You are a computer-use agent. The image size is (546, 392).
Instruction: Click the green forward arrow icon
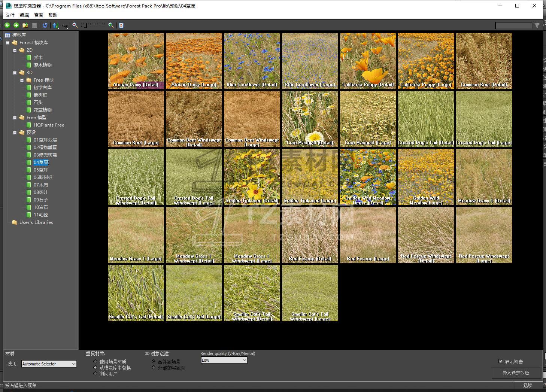pyautogui.click(x=16, y=25)
